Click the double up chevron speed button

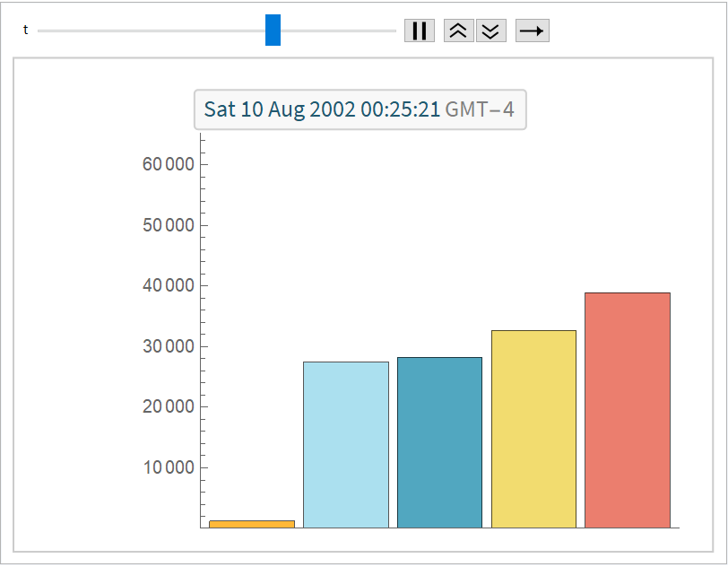coord(458,31)
